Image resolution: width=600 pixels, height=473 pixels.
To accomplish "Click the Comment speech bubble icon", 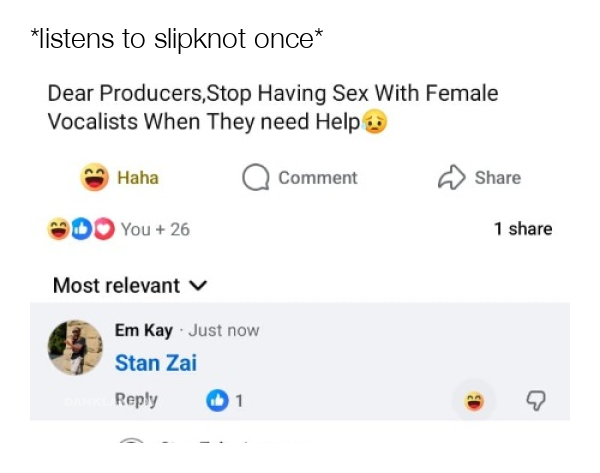I will pos(256,178).
